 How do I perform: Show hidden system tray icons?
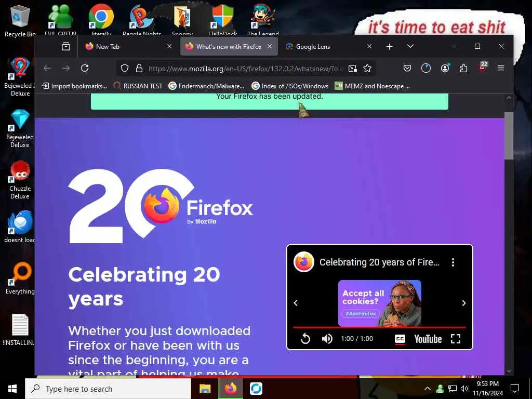click(x=428, y=389)
